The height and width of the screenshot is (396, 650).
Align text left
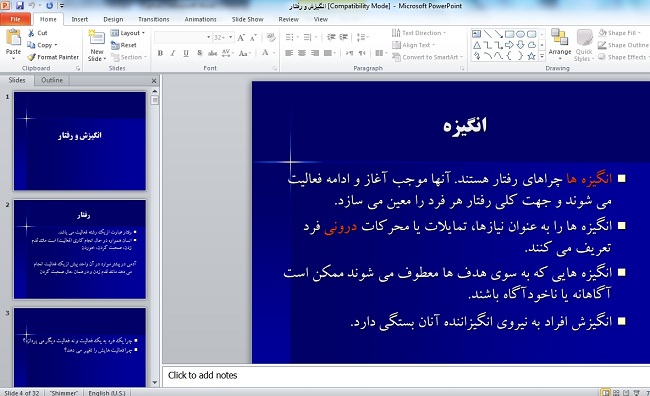click(289, 53)
